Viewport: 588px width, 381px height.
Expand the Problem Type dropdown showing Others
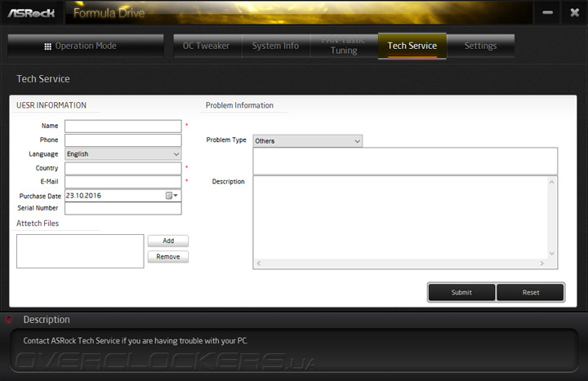point(308,141)
